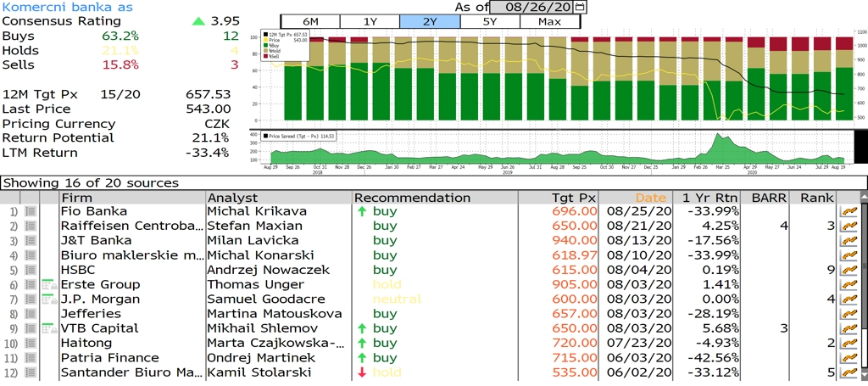Sort by the Date column header
Image resolution: width=868 pixels, height=386 pixels.
[x=636, y=198]
